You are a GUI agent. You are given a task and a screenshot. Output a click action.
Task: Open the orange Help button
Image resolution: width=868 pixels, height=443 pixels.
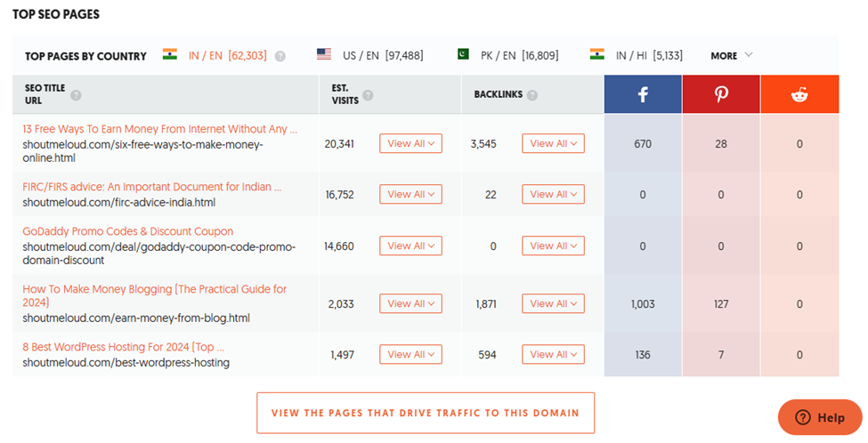pyautogui.click(x=820, y=417)
